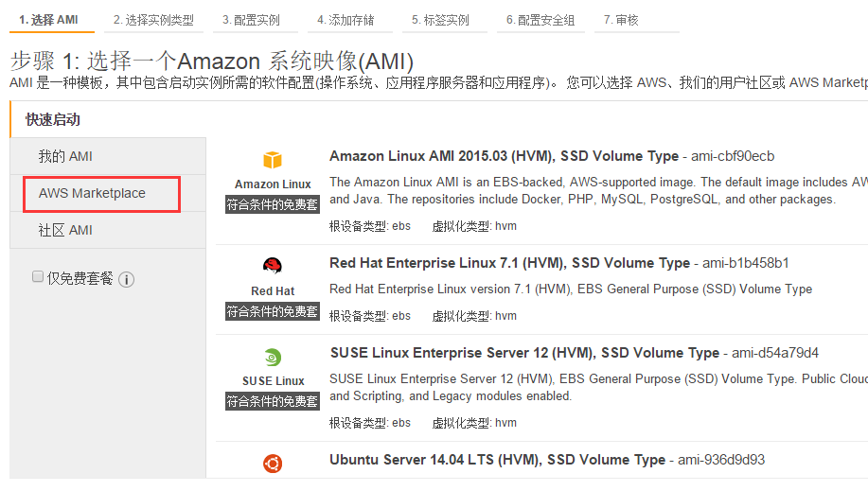Click SUSE Linux Enterprise Server 12 title
Viewport: 868px width, 491px height.
524,353
